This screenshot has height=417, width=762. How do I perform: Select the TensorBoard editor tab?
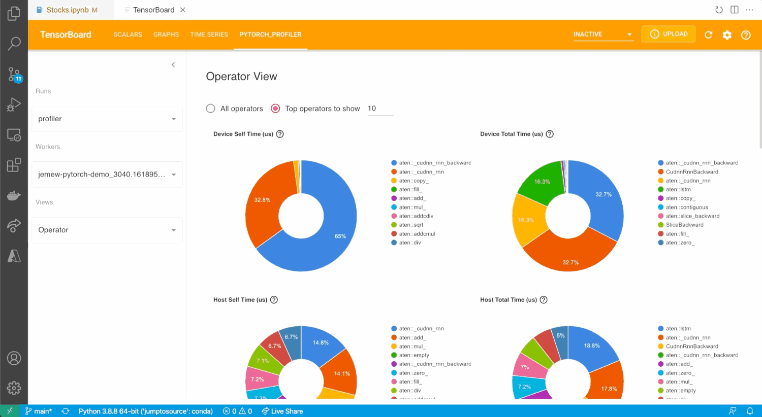tap(154, 10)
